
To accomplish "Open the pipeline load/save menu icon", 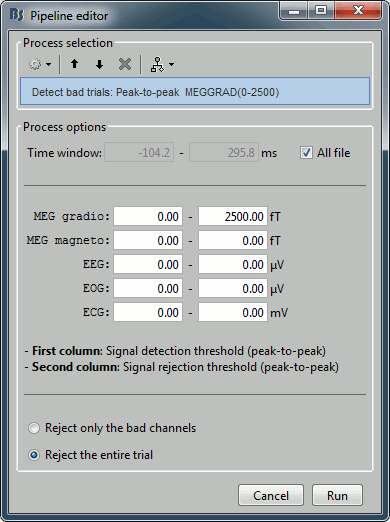I will [157, 64].
